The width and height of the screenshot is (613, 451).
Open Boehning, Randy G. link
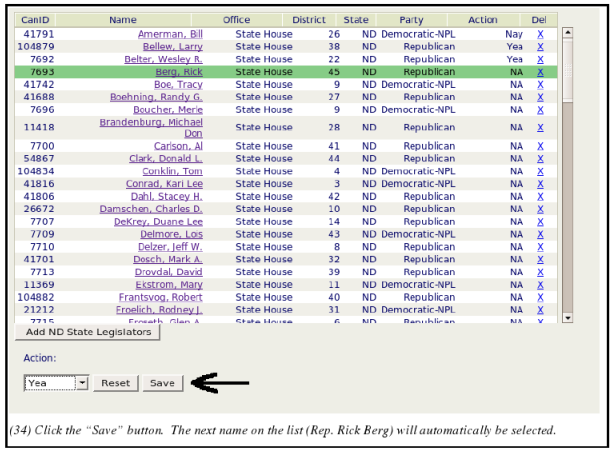click(164, 97)
